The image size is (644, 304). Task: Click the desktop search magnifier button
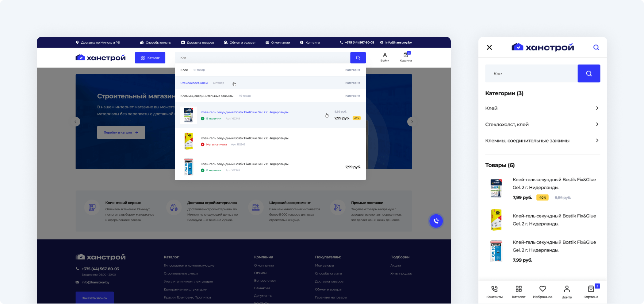358,58
